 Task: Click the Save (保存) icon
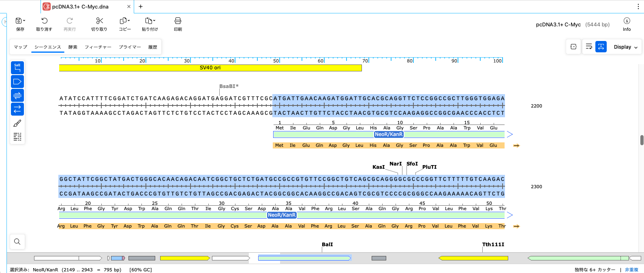click(19, 21)
